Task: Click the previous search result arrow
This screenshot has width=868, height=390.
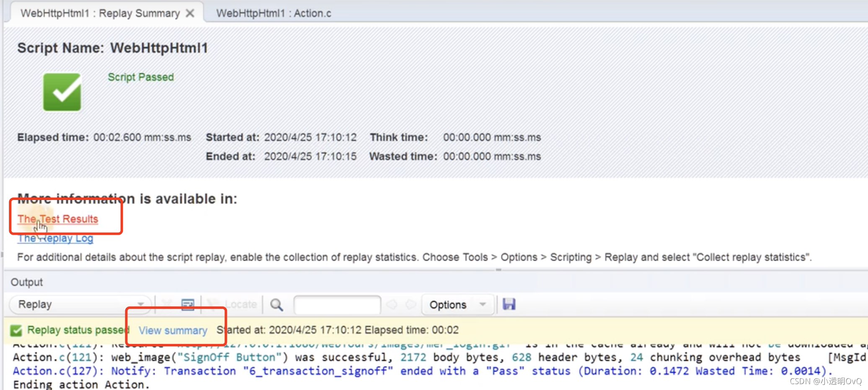Action: pos(392,305)
